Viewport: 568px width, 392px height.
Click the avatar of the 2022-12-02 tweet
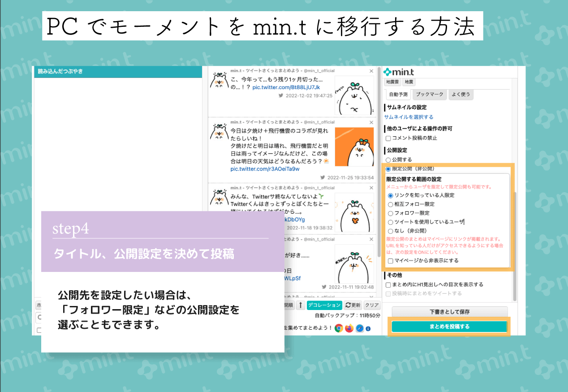(219, 79)
